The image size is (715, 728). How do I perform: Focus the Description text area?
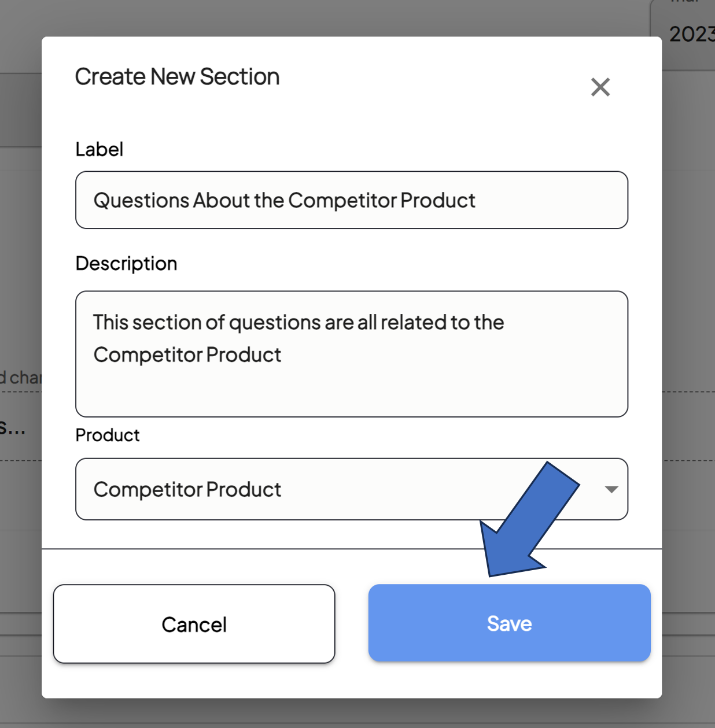[352, 354]
